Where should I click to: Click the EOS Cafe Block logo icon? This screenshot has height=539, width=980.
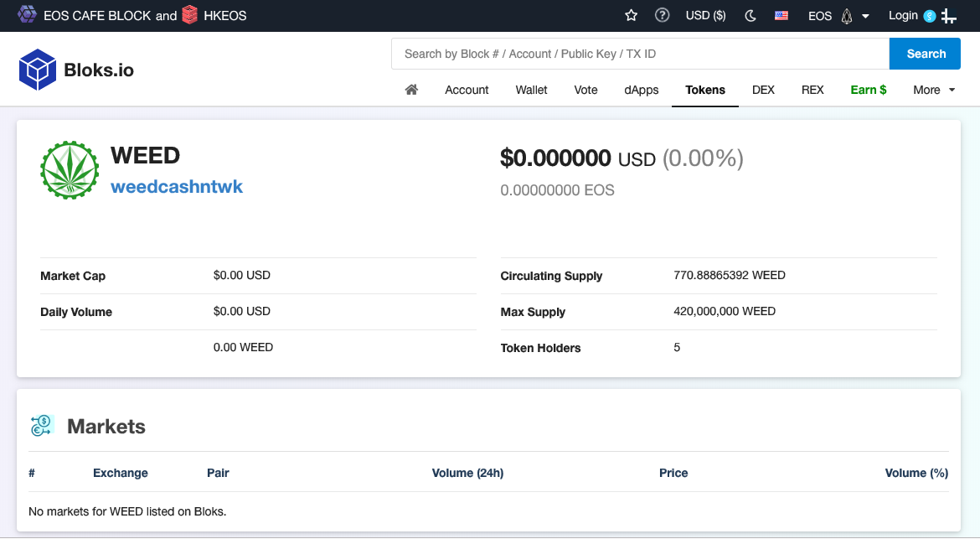pyautogui.click(x=27, y=13)
